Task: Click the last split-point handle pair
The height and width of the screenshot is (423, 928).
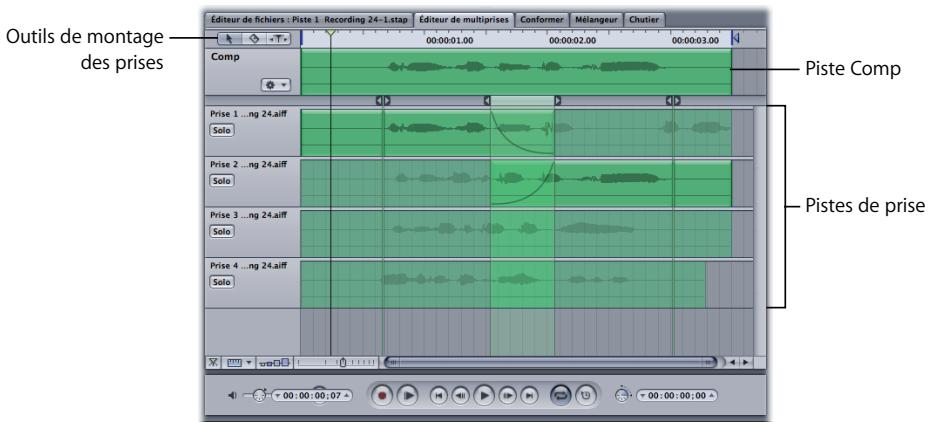Action: tap(673, 101)
